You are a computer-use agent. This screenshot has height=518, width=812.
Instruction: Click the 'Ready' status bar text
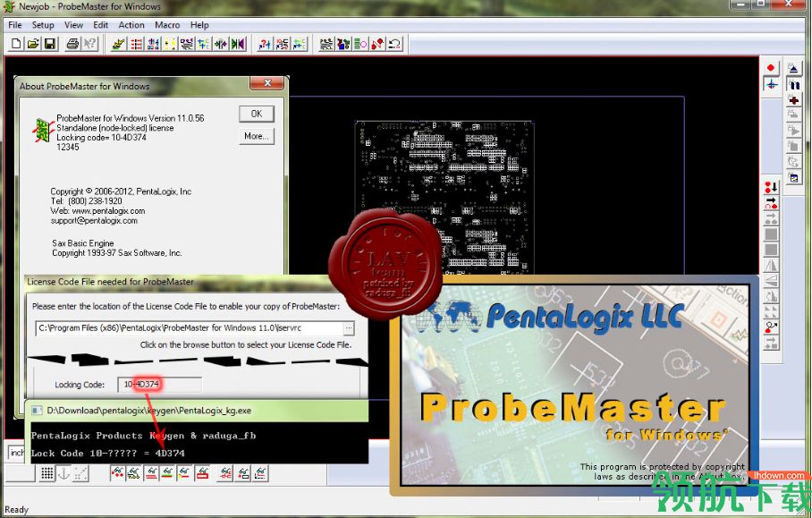[x=17, y=510]
